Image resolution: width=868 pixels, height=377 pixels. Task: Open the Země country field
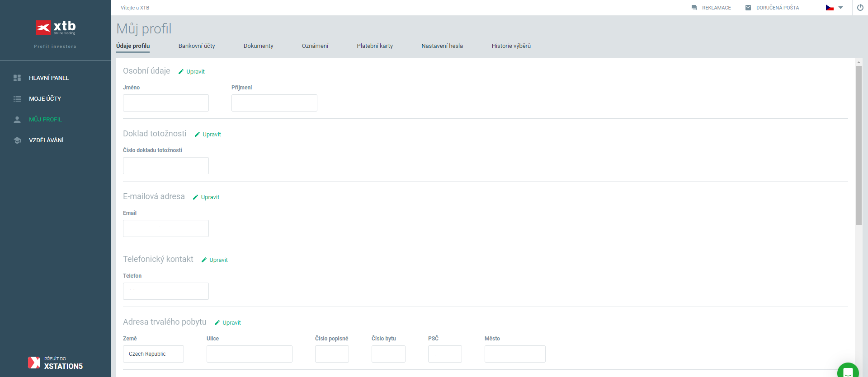click(x=153, y=354)
